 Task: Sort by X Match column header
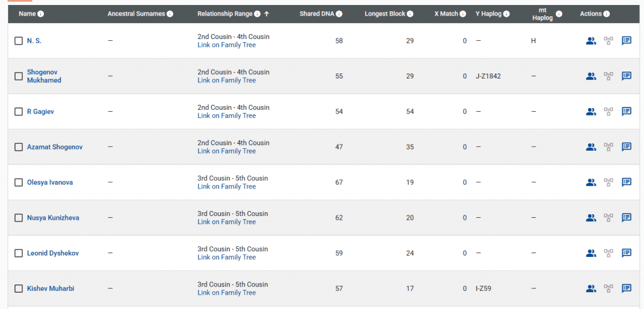coord(446,14)
